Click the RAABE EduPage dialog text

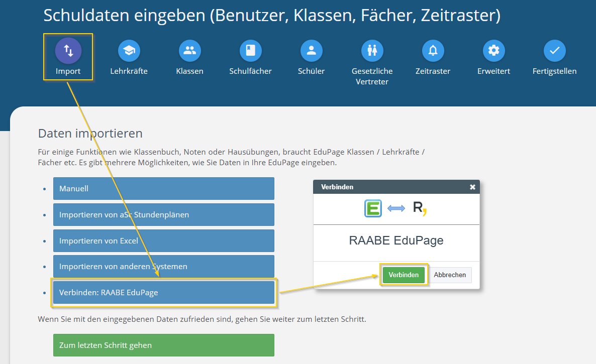(x=396, y=240)
